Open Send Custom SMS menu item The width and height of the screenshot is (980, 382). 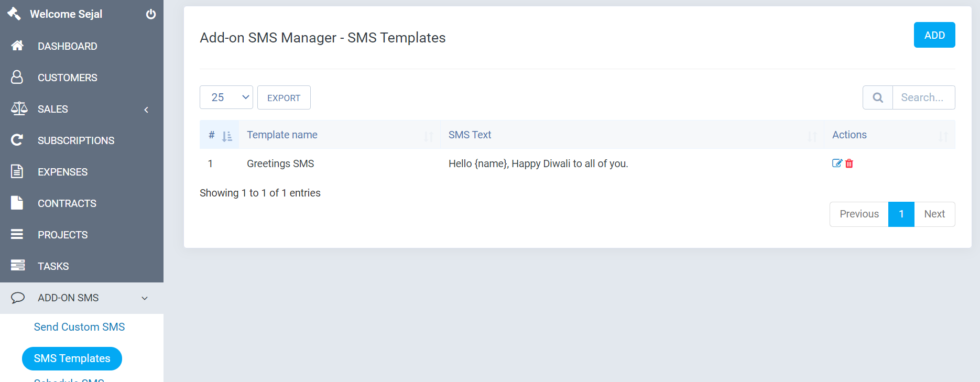pyautogui.click(x=79, y=327)
